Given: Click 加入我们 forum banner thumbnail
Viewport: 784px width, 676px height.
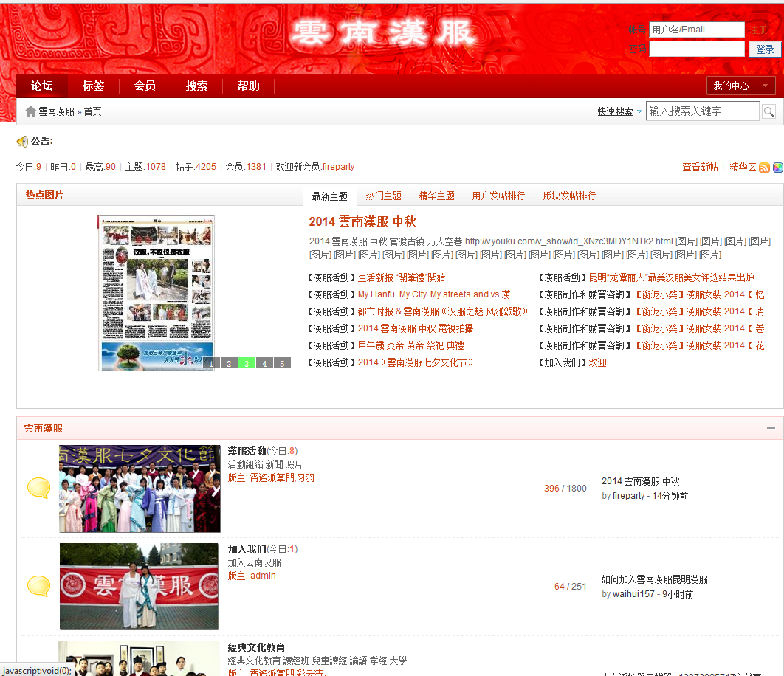Looking at the screenshot, I should click(x=139, y=586).
